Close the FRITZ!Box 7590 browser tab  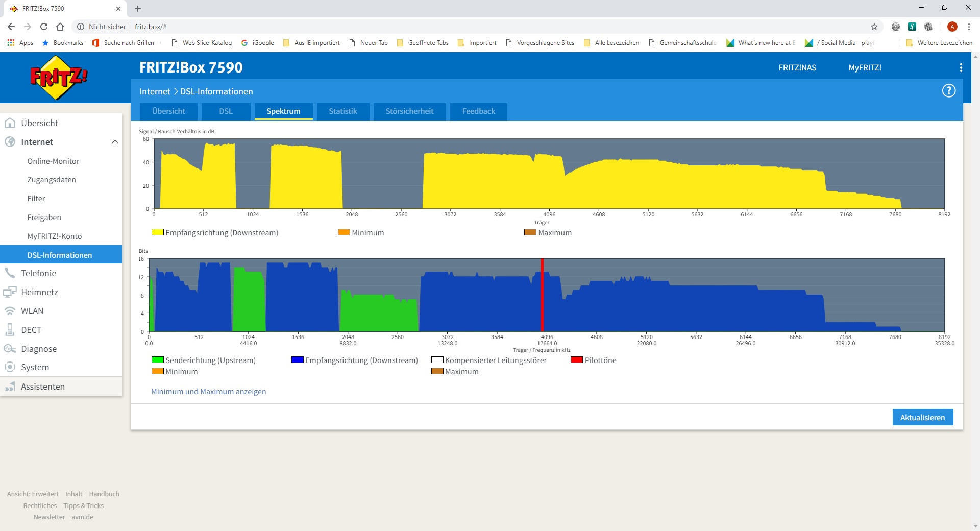pos(118,9)
